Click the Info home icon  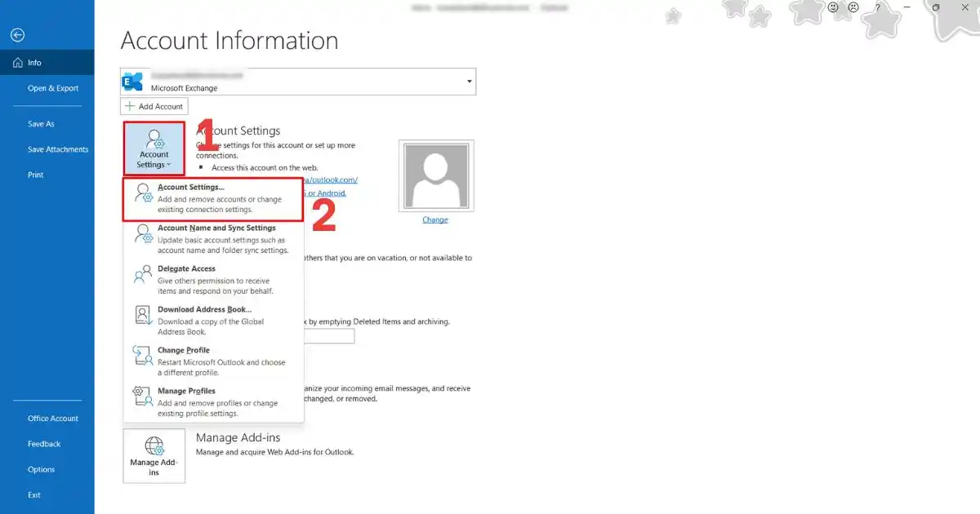click(17, 63)
